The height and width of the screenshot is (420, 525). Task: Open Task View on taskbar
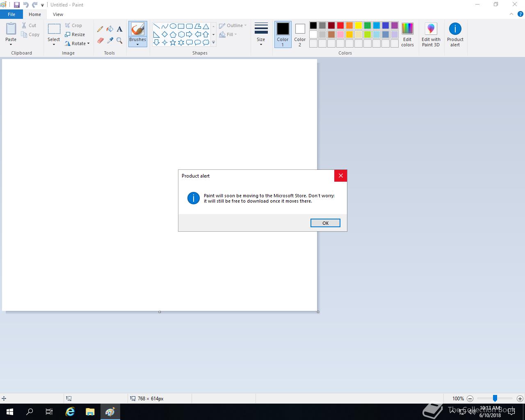[49, 412]
